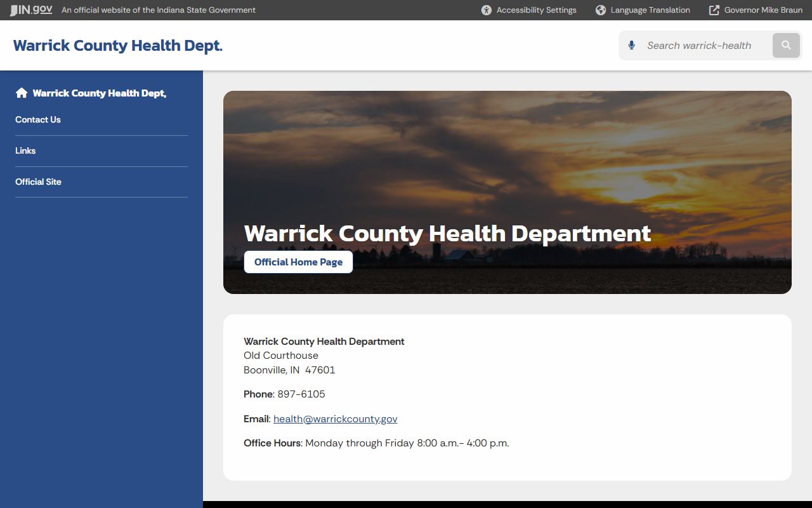Open Language Translation
Image resolution: width=812 pixels, height=508 pixels.
[643, 10]
